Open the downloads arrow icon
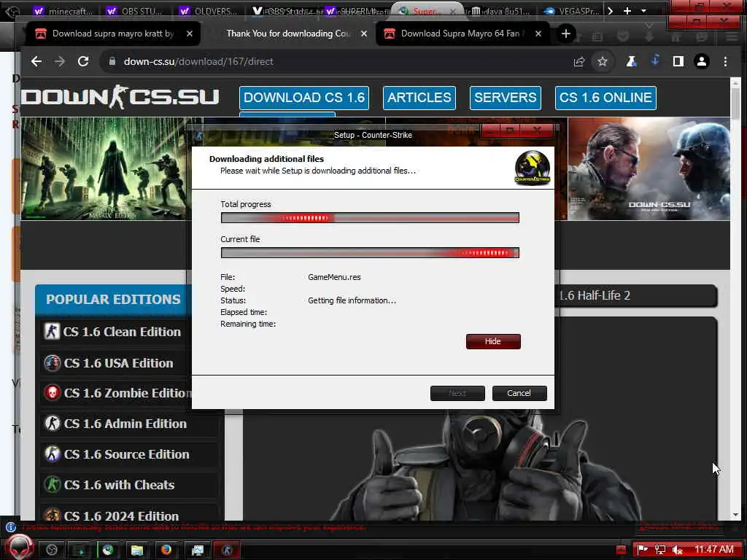 (655, 61)
